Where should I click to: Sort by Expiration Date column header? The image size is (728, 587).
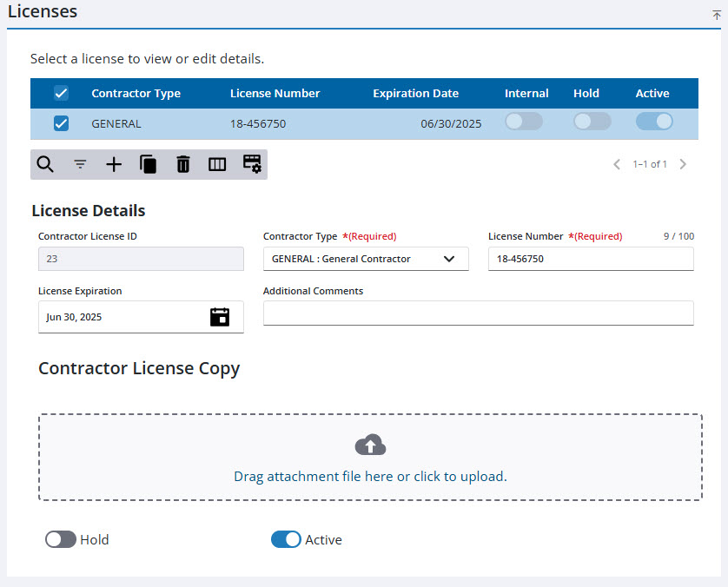[x=415, y=94]
